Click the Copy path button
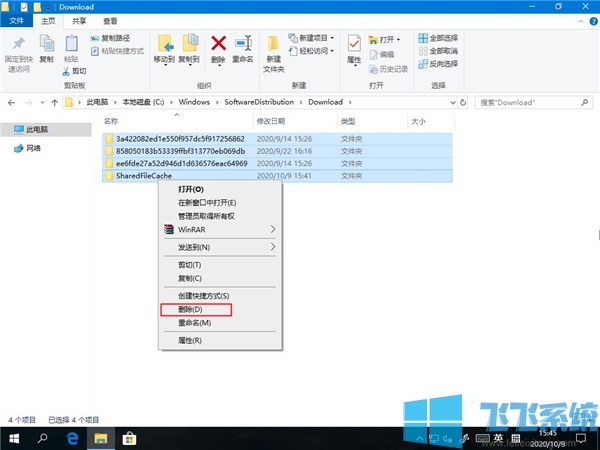Screen dimensions: 600x450 (111, 38)
